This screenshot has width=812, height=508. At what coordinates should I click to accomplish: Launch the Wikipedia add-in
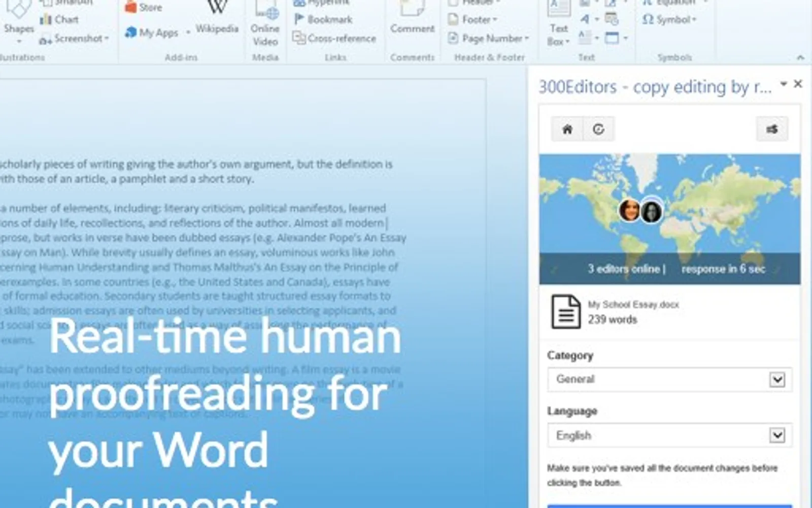217,18
